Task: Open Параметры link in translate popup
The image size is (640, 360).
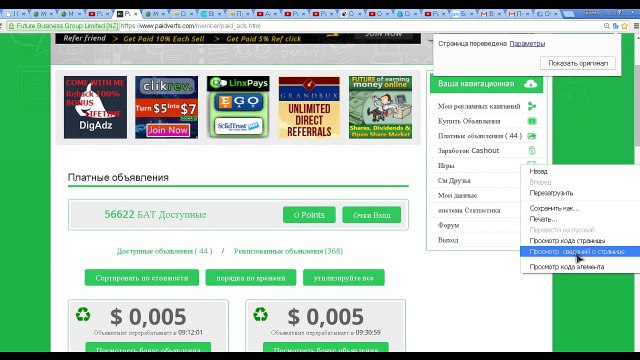Action: click(x=527, y=44)
